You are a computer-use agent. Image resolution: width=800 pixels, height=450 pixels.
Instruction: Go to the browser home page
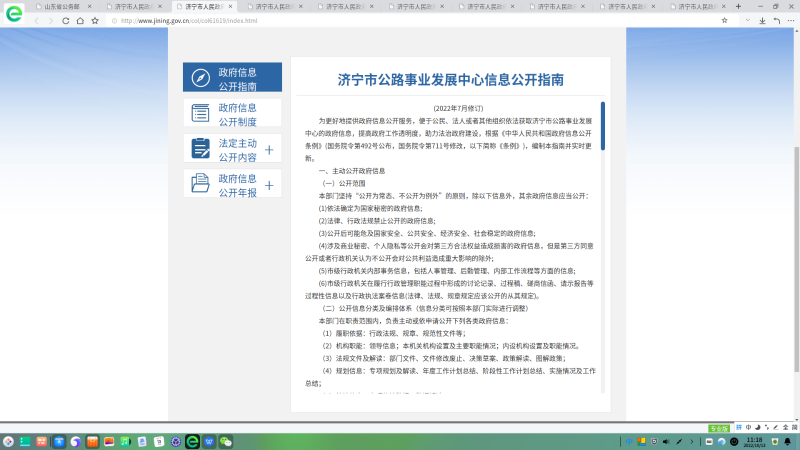pyautogui.click(x=80, y=20)
